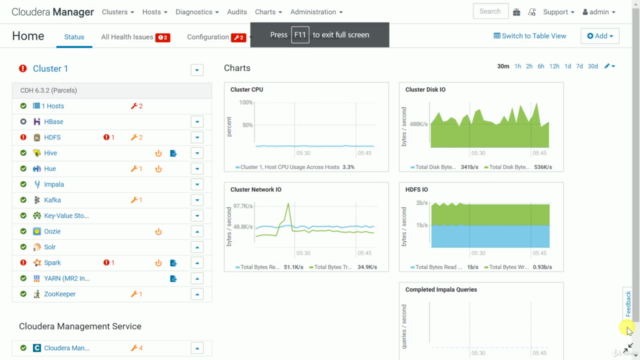The height and width of the screenshot is (360, 640).
Task: Open chart edit pencil dropdown
Action: 609,66
